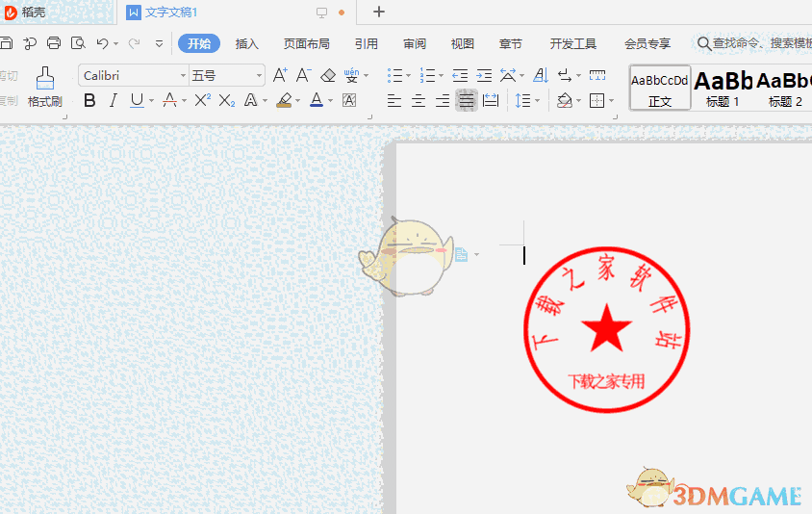The image size is (812, 514).
Task: Toggle subscript X₂ formatting
Action: (x=227, y=100)
